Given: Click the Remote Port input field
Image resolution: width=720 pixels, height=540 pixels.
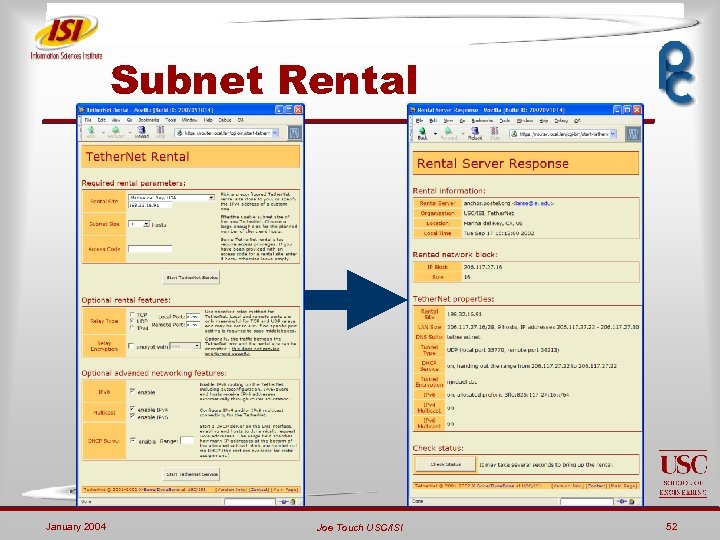Looking at the screenshot, I should coord(193,325).
